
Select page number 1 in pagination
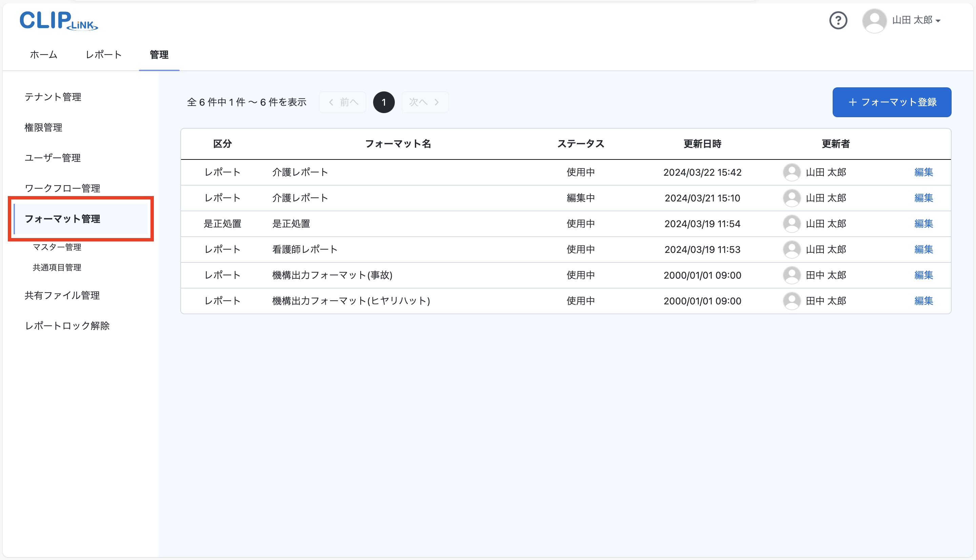(x=383, y=102)
